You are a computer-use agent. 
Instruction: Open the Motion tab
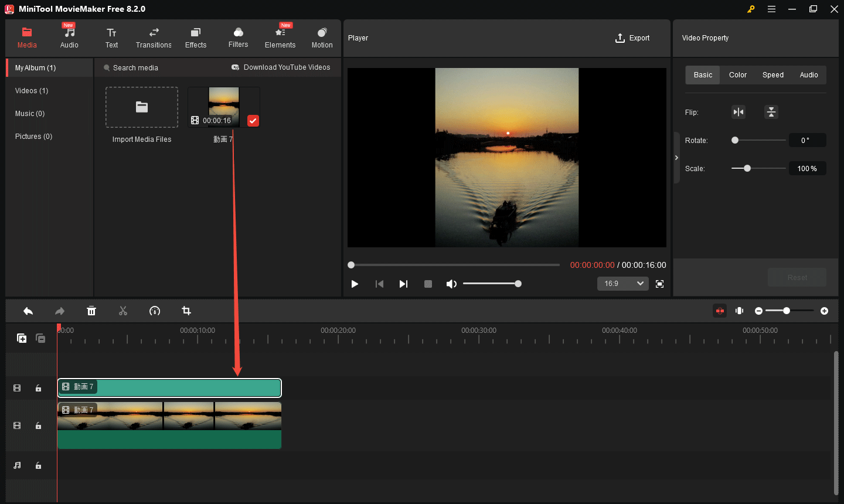tap(322, 38)
